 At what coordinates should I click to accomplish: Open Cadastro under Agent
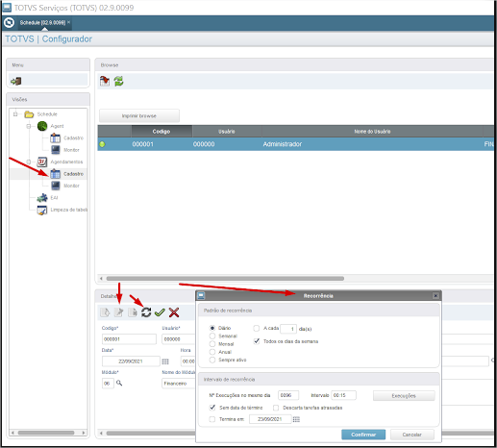[x=67, y=137]
